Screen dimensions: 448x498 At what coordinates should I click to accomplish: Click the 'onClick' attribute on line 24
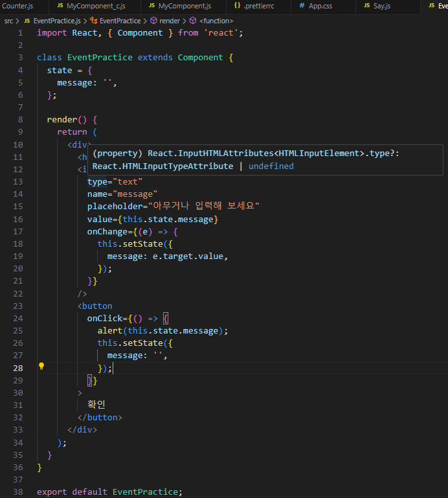pos(105,319)
